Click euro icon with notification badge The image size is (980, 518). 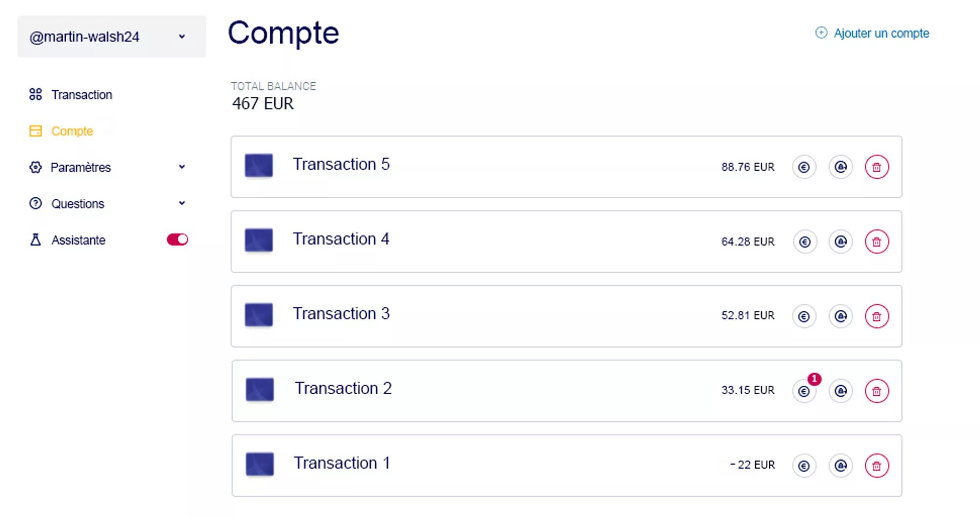tap(804, 391)
